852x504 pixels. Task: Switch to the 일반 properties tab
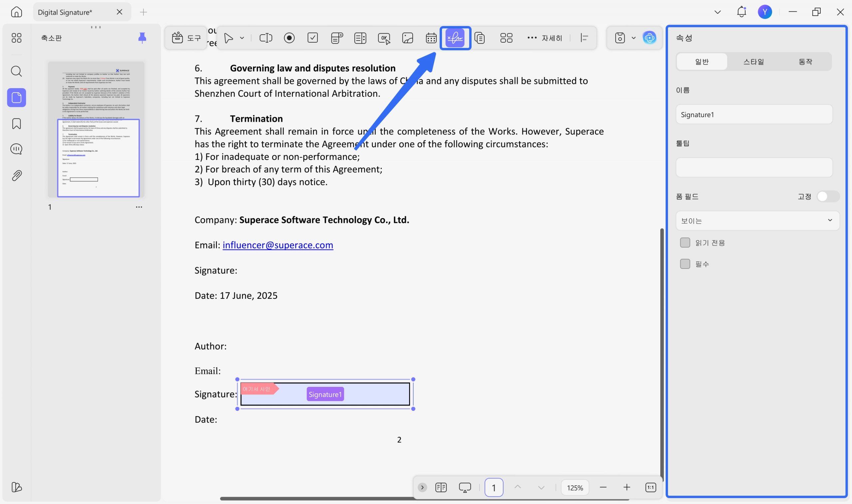point(702,62)
